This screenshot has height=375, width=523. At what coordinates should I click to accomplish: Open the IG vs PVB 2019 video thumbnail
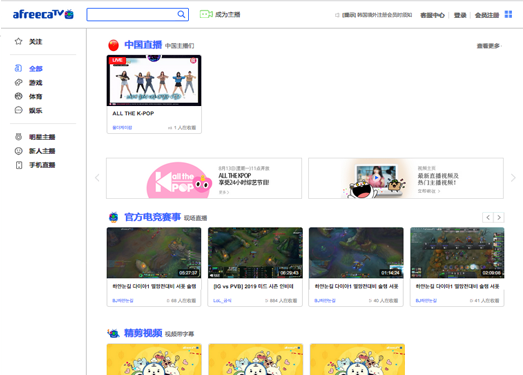pyautogui.click(x=255, y=253)
